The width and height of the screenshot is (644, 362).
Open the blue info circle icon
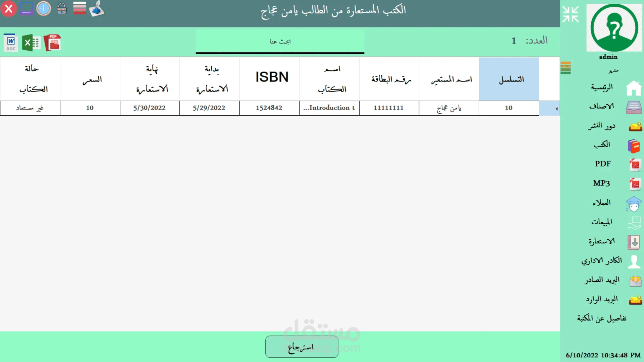[x=44, y=9]
